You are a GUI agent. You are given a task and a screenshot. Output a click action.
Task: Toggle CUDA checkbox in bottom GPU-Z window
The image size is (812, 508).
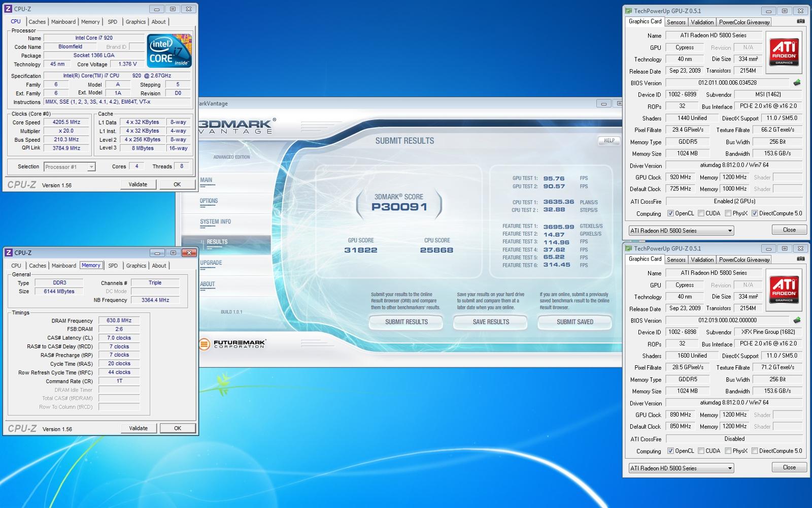[701, 451]
